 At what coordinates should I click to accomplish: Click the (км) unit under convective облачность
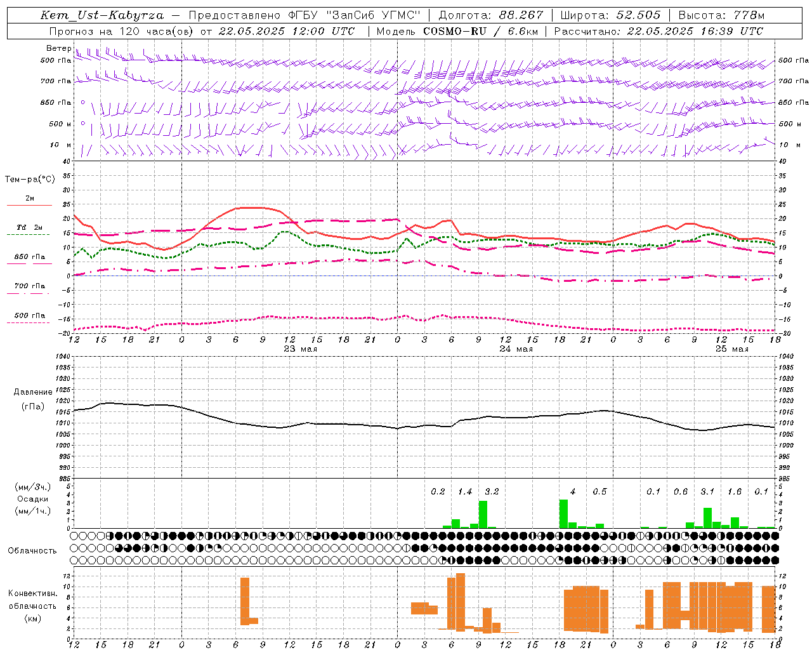(33, 618)
